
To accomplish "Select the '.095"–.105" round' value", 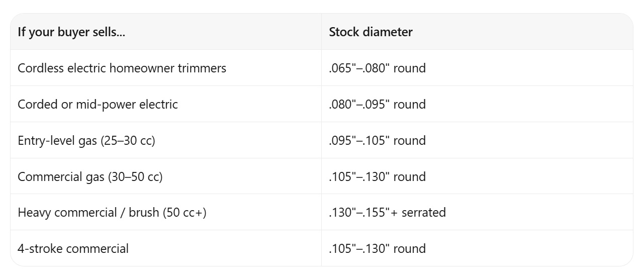I will click(x=377, y=140).
